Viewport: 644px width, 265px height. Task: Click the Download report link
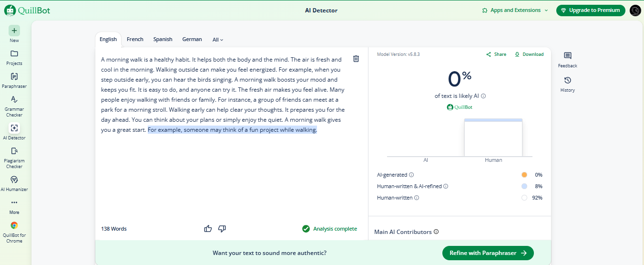coord(529,54)
